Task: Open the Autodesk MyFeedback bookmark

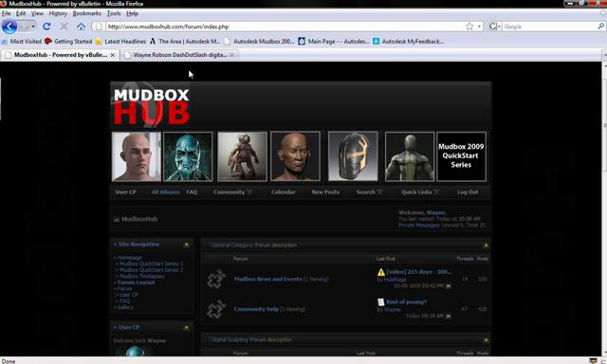Action: [x=408, y=41]
